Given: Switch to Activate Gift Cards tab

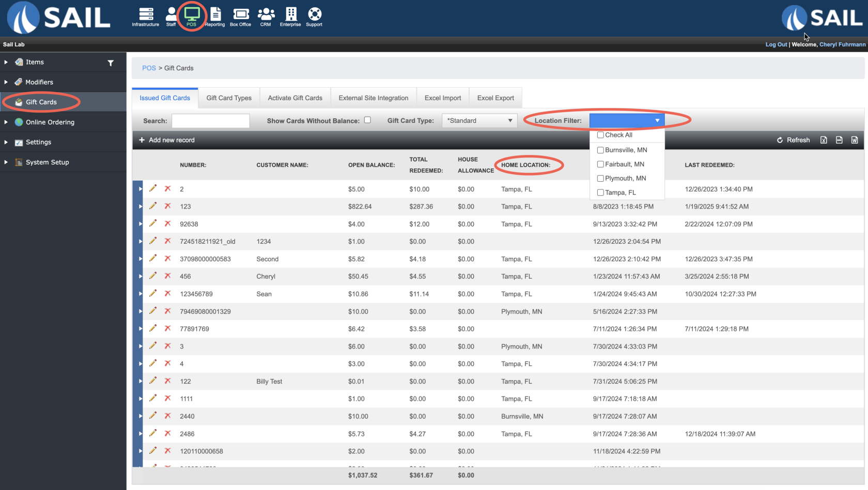Looking at the screenshot, I should pyautogui.click(x=295, y=98).
